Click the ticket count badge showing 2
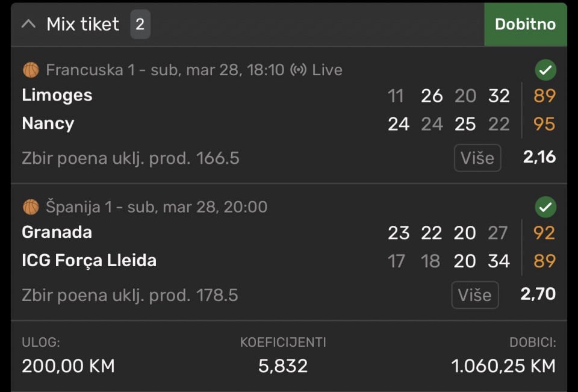This screenshot has height=392, width=578. point(140,24)
